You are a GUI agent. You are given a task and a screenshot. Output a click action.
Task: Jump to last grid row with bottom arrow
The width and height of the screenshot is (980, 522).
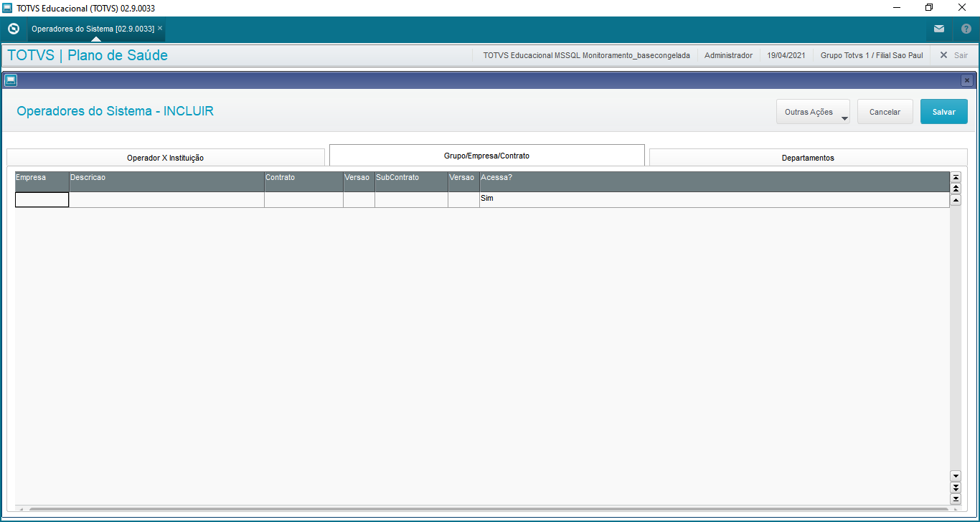pos(956,499)
